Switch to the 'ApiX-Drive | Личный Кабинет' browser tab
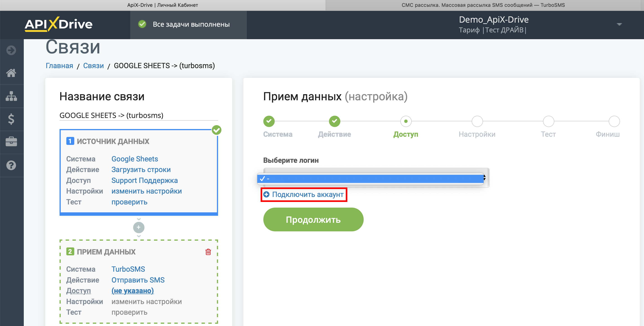 point(163,5)
